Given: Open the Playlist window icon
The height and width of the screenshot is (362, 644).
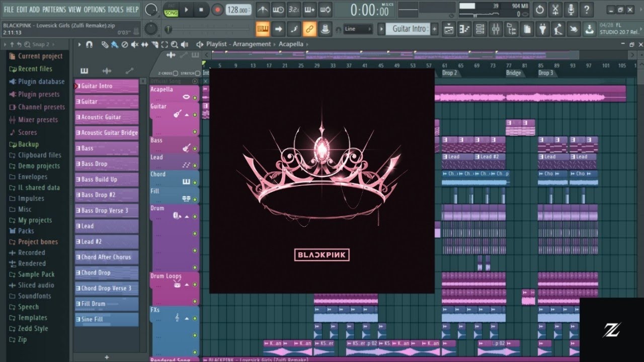Looking at the screenshot, I should click(449, 29).
